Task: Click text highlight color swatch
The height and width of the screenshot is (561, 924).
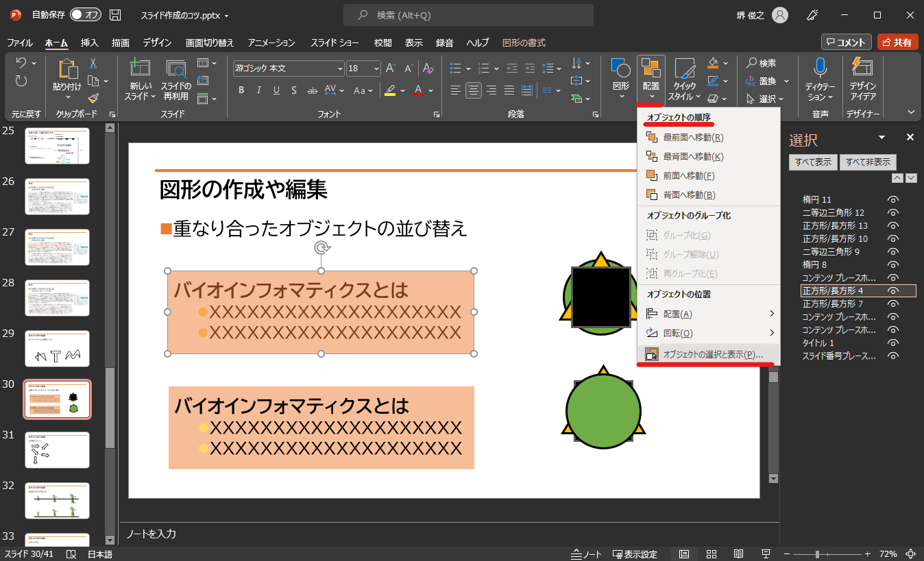Action: coord(390,90)
